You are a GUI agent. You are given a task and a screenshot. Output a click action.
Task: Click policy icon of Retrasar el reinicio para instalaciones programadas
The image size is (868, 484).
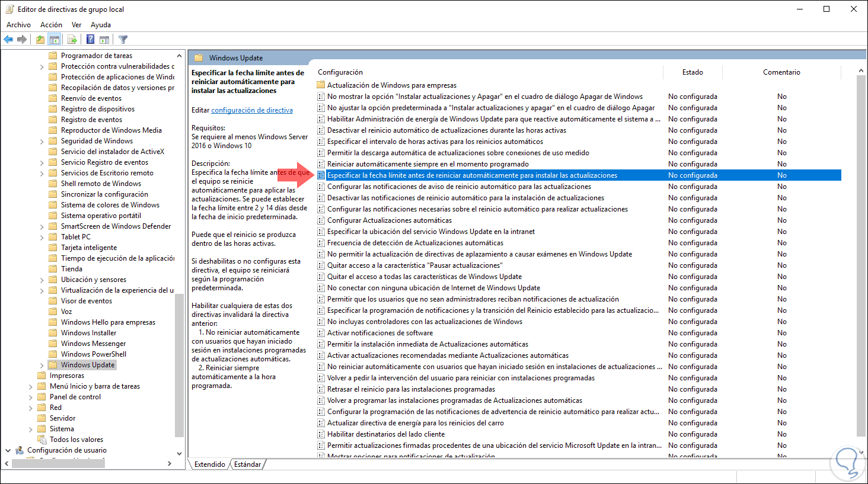click(x=321, y=389)
